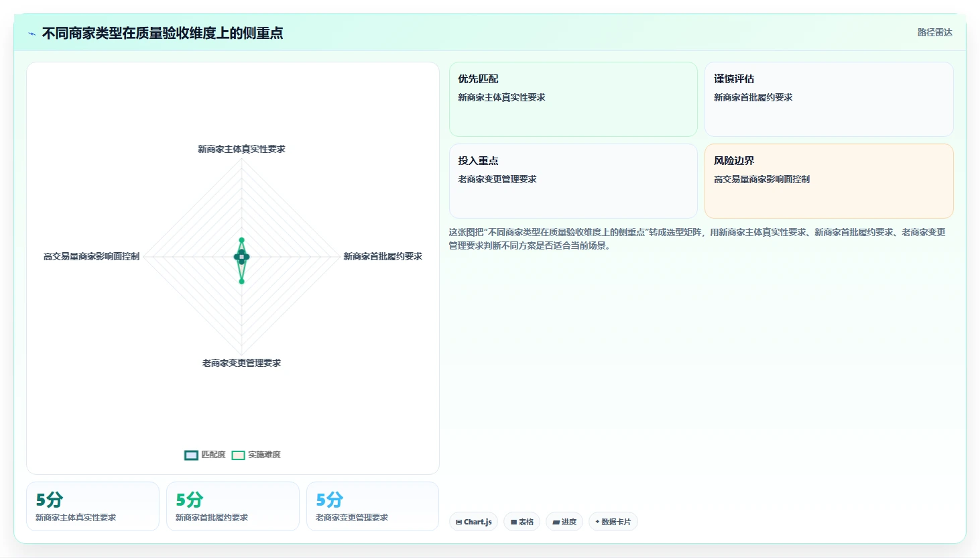Click radar axis label 新商家首批履约要求
980x558 pixels.
pyautogui.click(x=383, y=256)
